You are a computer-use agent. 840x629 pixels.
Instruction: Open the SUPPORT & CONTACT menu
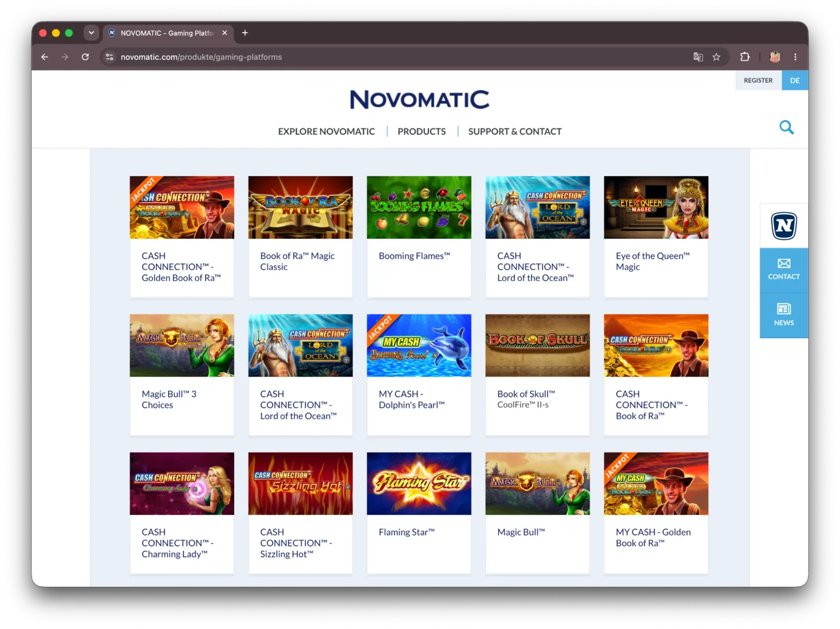(x=515, y=131)
